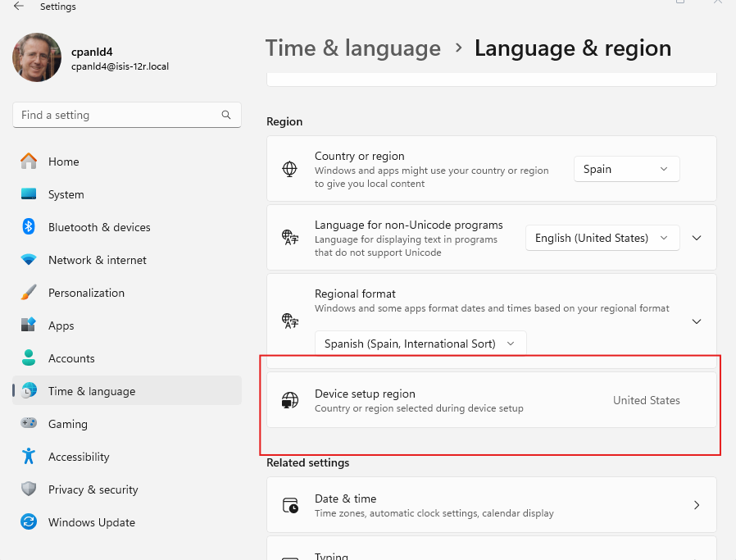This screenshot has height=560, width=736.
Task: Click the Bluetooth icon
Action: 29,227
